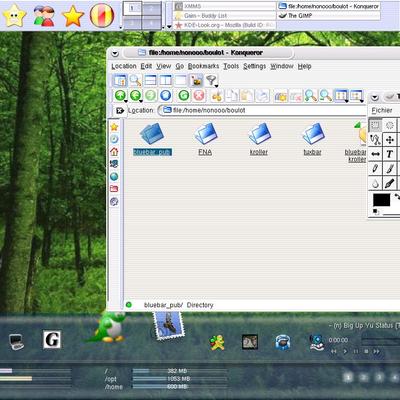Open the Fichier menu in GIMP
400x400 pixels.
point(382,110)
